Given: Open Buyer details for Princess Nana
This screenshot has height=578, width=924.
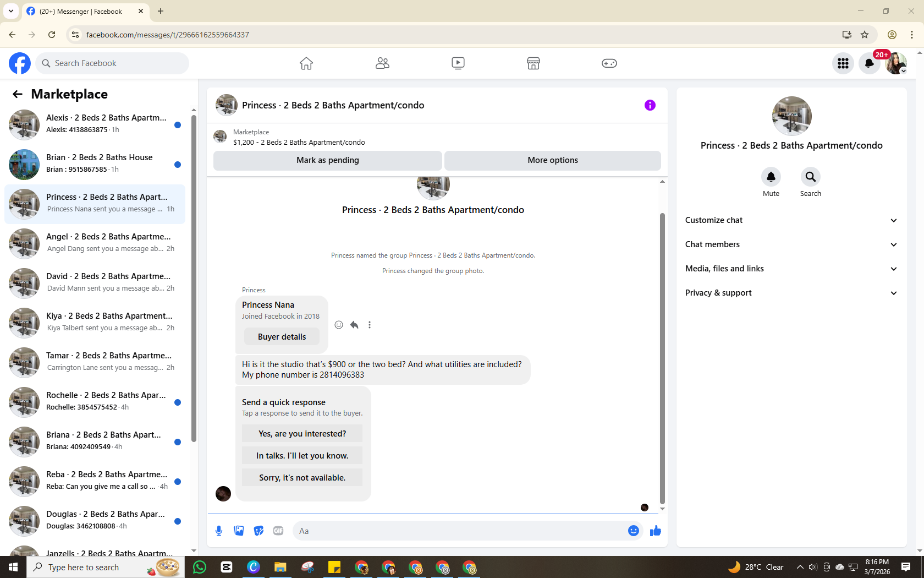Looking at the screenshot, I should click(x=282, y=337).
